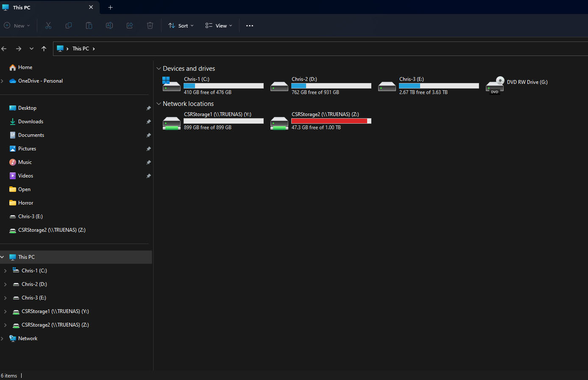This screenshot has width=588, height=380.
Task: Select the DVD RW Drive (G:) icon
Action: click(x=495, y=85)
